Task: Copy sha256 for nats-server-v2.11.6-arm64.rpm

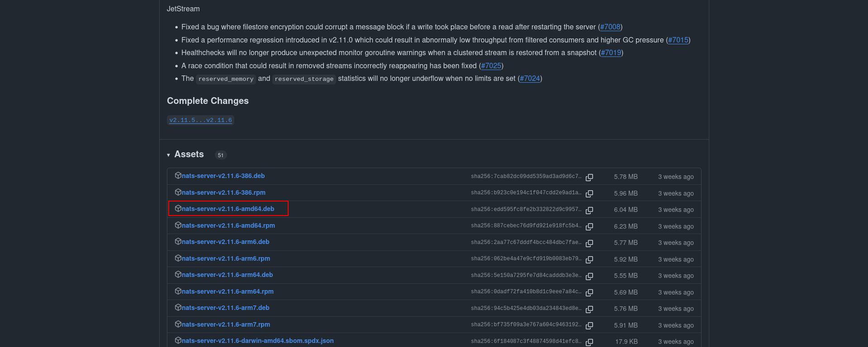Action: (589, 292)
